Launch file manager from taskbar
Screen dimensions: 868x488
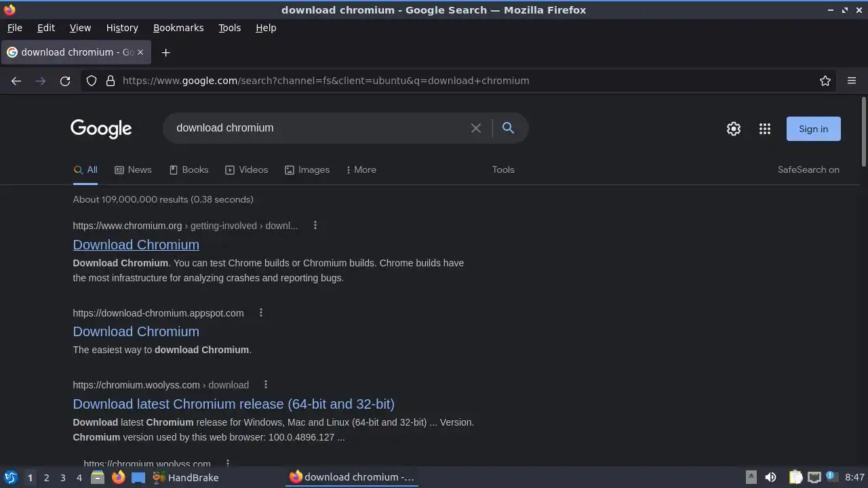coord(98,477)
